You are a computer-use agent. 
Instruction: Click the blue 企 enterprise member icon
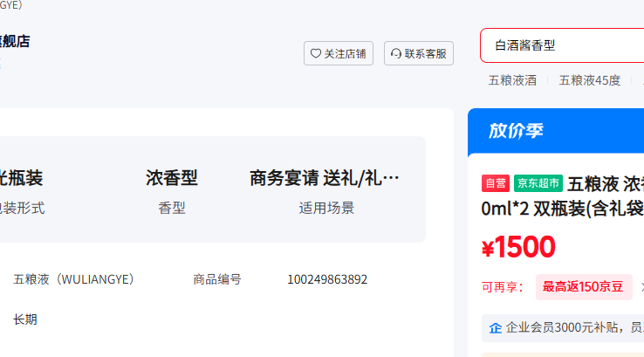click(496, 328)
